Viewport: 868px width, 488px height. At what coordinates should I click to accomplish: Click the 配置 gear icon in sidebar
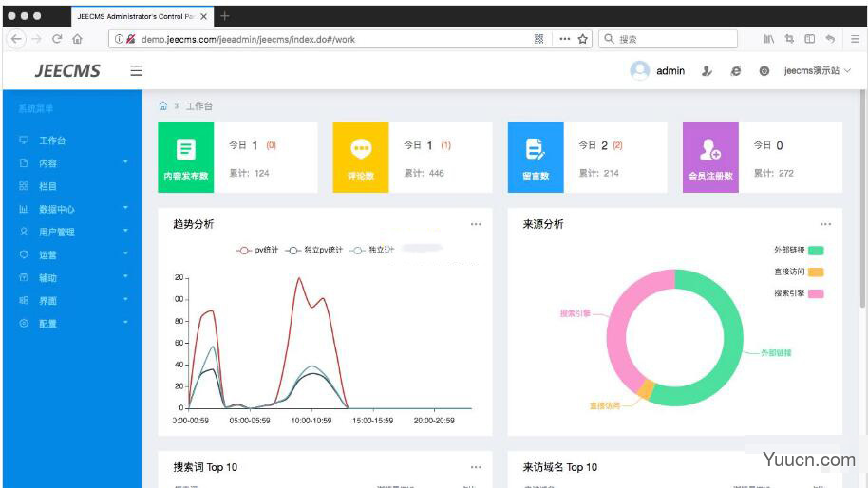(24, 323)
